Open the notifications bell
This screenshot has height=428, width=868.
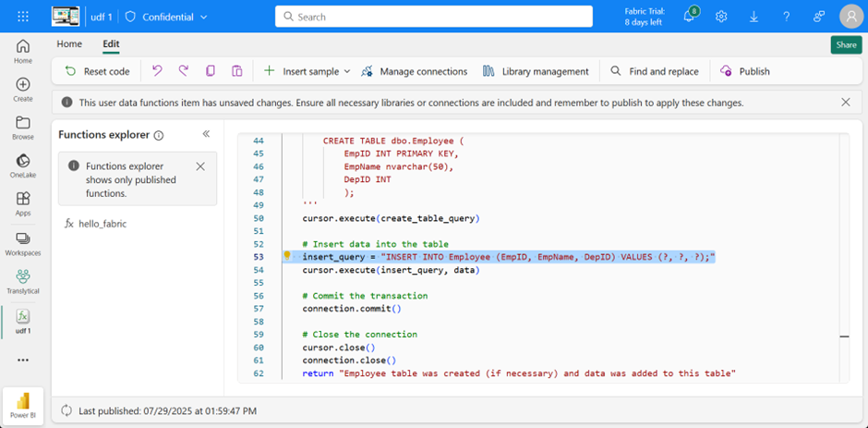click(x=689, y=17)
